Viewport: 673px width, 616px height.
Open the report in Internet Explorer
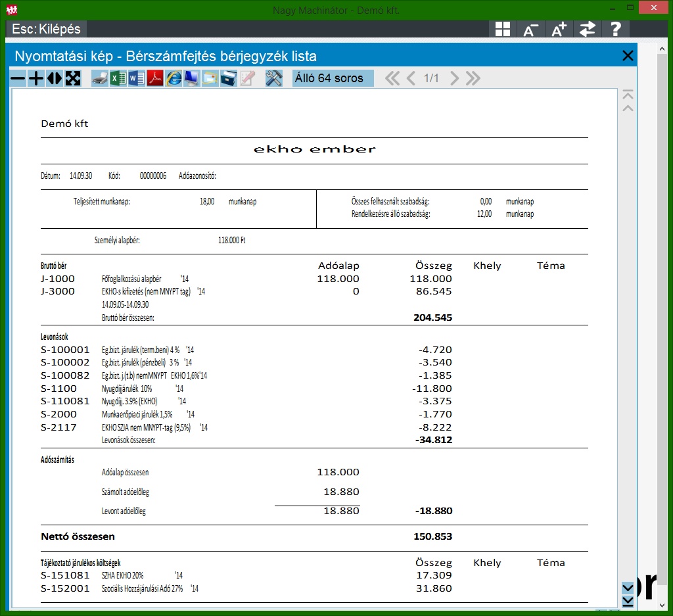click(x=174, y=78)
